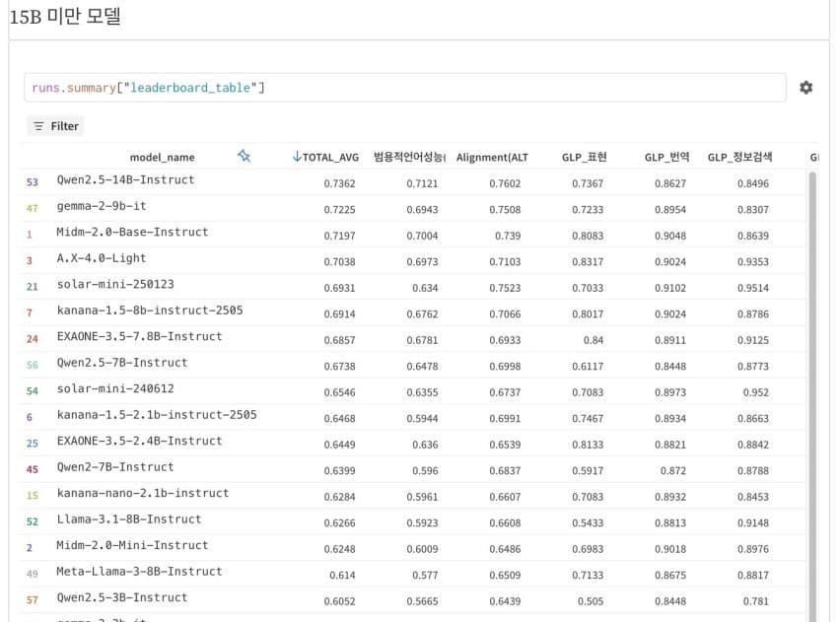Open the table settings gear icon
The image size is (840, 622).
(x=805, y=88)
